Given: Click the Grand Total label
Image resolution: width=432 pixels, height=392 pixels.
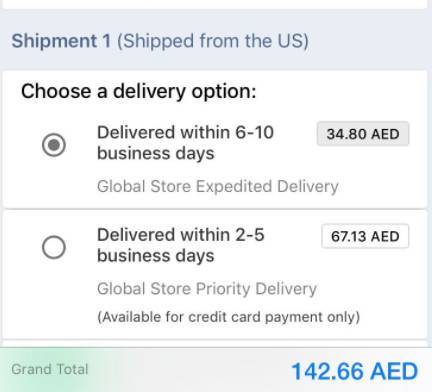Looking at the screenshot, I should (x=50, y=369).
